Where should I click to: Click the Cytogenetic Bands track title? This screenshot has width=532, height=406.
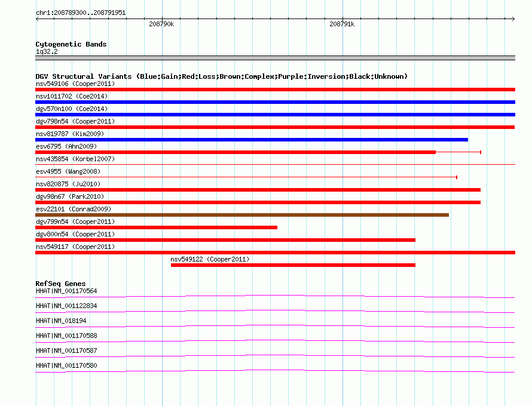coord(71,44)
